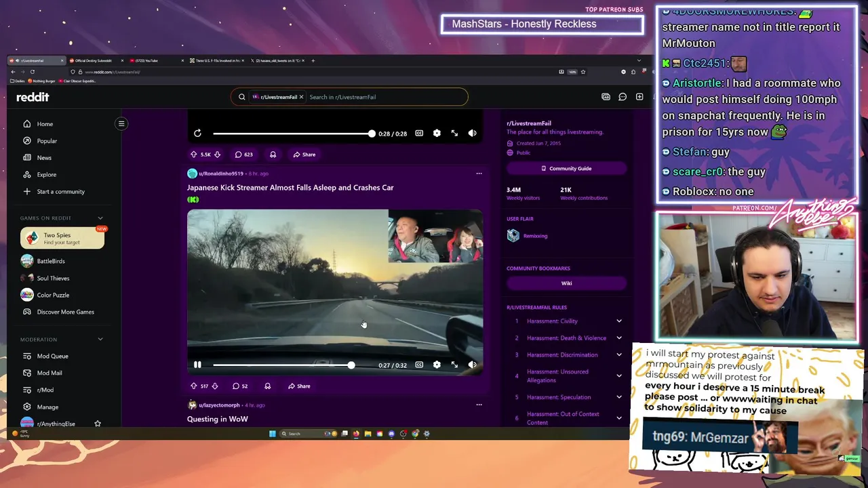Open the three-dot menu of the u/lazyectomorph post
This screenshot has width=868, height=488.
coord(479,405)
